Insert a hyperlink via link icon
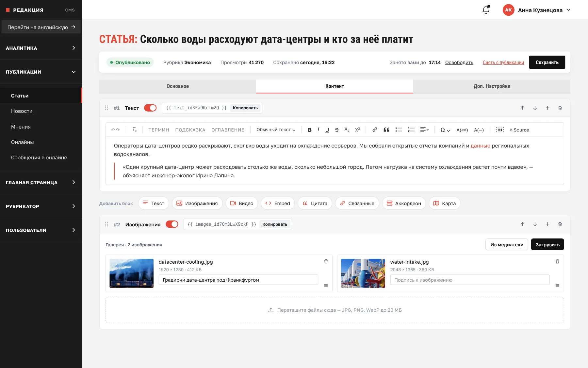Image resolution: width=588 pixels, height=368 pixels. coord(375,130)
